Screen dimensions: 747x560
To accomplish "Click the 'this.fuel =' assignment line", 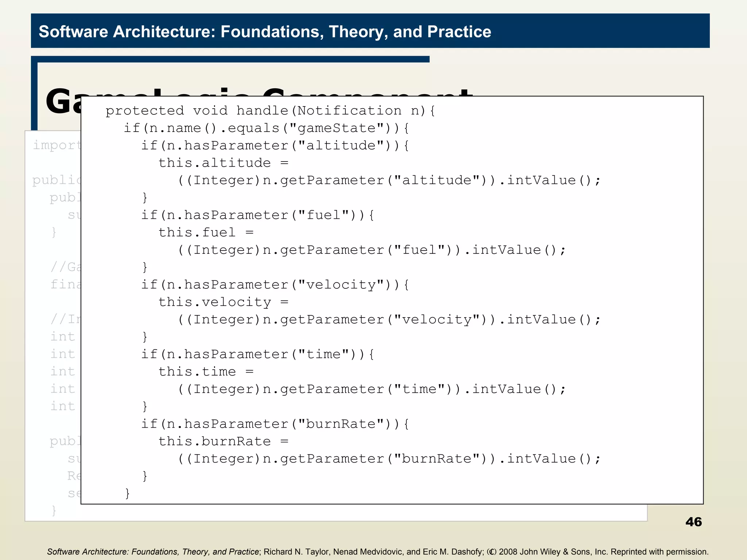I will pos(206,233).
